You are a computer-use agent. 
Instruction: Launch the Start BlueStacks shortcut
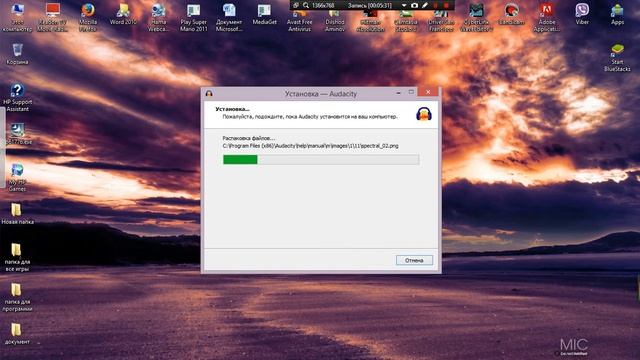point(617,57)
